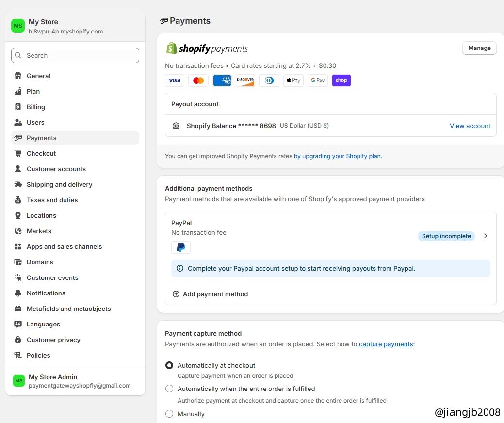Click the Checkout cart icon
504x423 pixels.
click(18, 153)
